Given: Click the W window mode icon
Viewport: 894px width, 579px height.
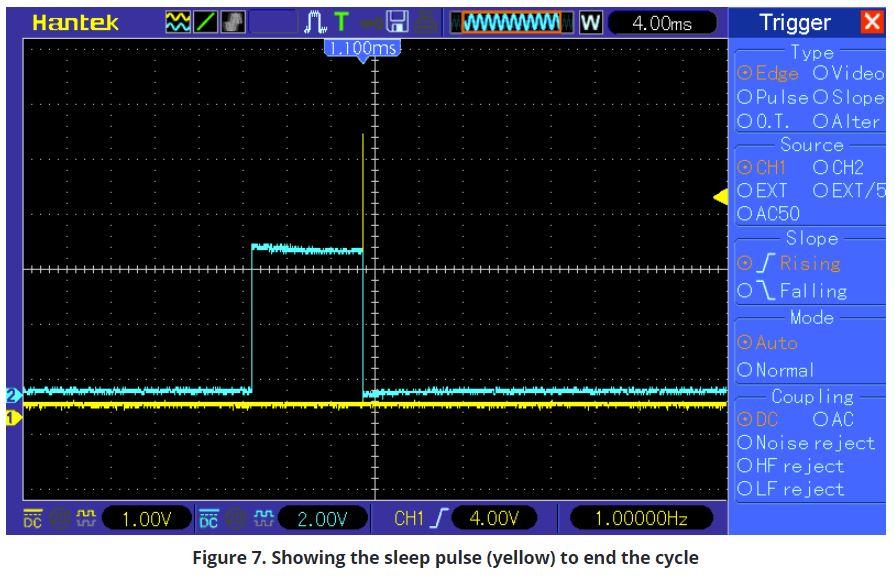Looking at the screenshot, I should (591, 23).
